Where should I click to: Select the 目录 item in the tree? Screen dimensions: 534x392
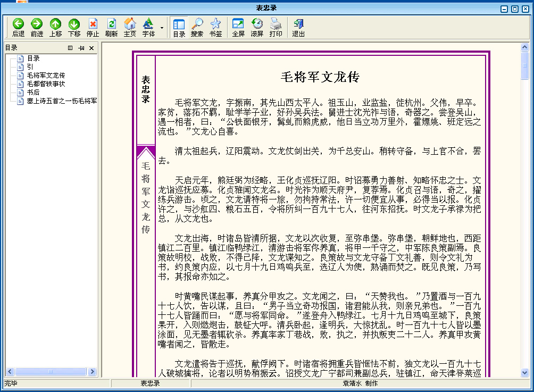(x=34, y=58)
